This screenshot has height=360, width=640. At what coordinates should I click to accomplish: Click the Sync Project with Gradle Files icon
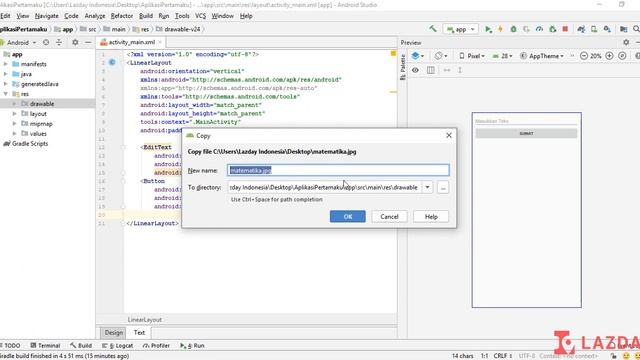point(581,29)
